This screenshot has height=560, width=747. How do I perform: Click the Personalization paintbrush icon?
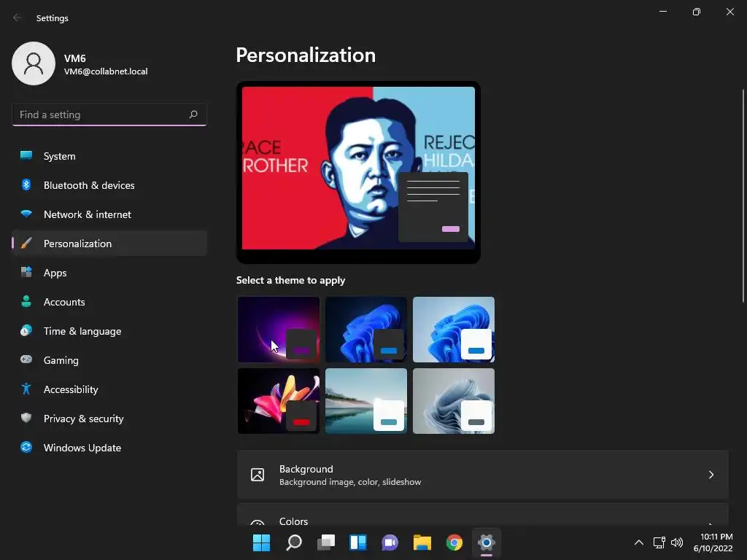coord(26,244)
